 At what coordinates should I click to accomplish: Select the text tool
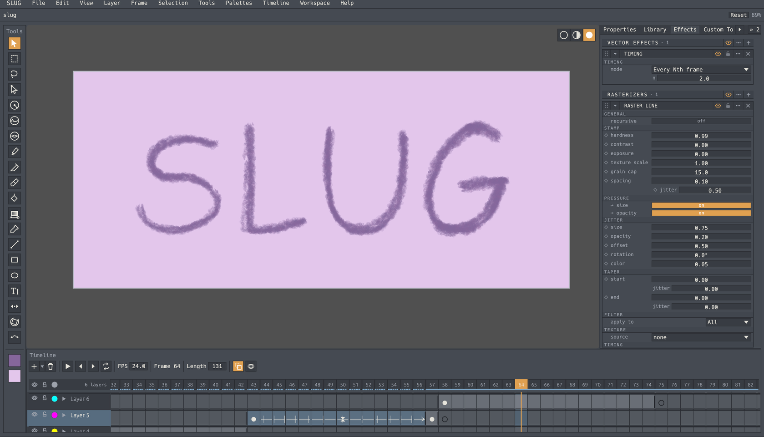[14, 291]
